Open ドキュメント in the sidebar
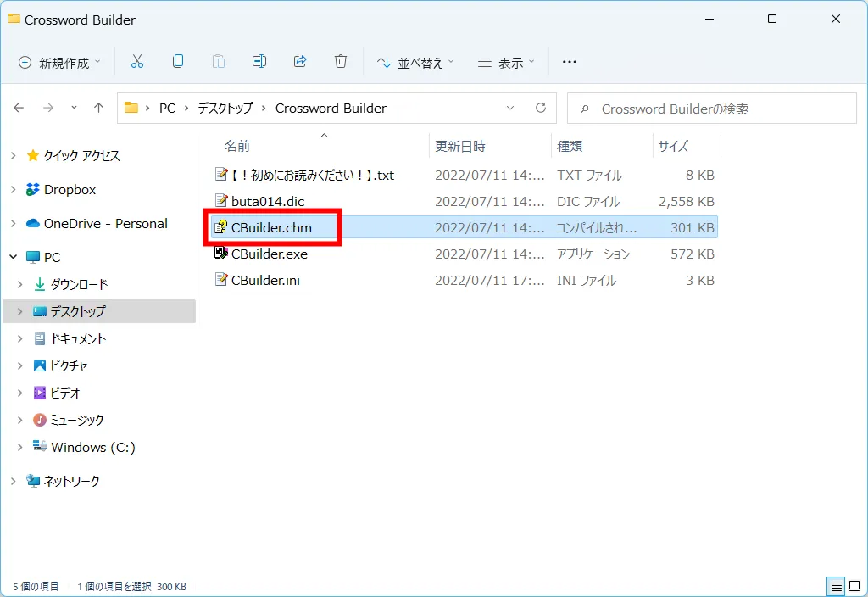Viewport: 868px width, 597px height. (x=78, y=338)
